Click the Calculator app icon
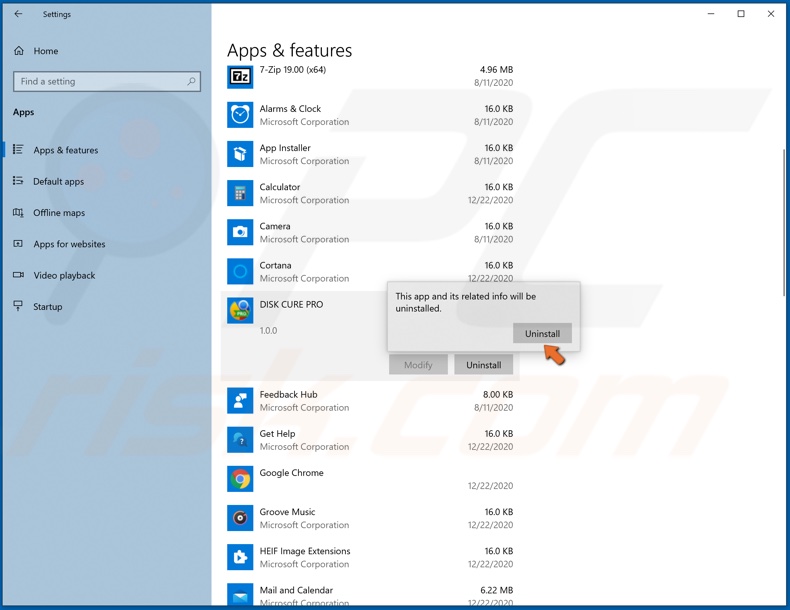Screen dimensions: 790x610 pyautogui.click(x=240, y=193)
